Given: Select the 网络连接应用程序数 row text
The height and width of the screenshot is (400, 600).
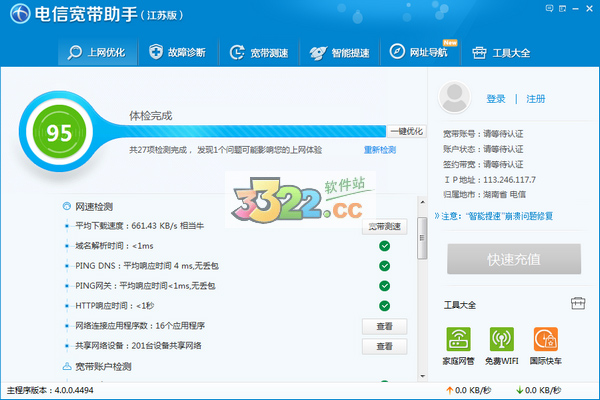Looking at the screenshot, I should coord(140,326).
